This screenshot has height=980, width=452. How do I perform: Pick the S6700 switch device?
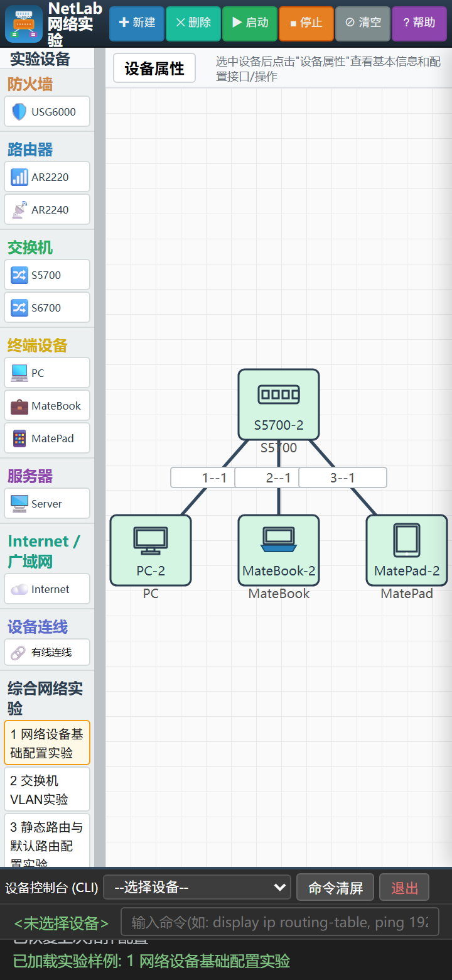(x=47, y=308)
